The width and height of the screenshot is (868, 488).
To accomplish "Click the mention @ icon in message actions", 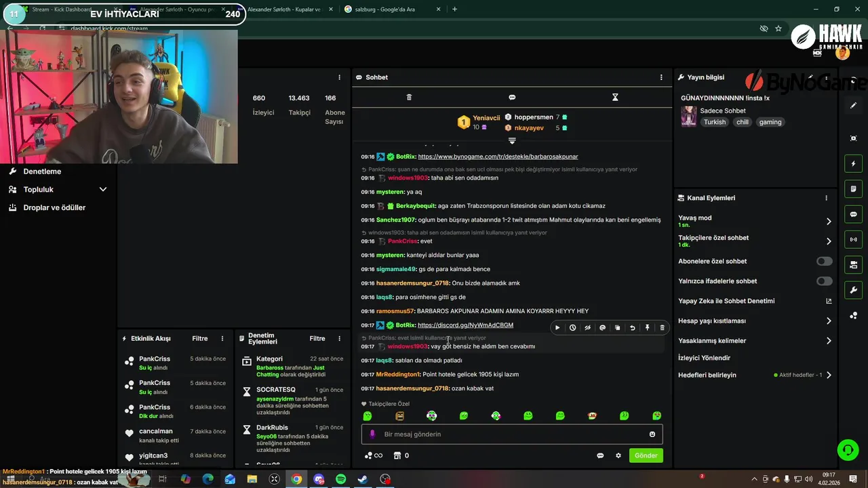I will coord(602,328).
